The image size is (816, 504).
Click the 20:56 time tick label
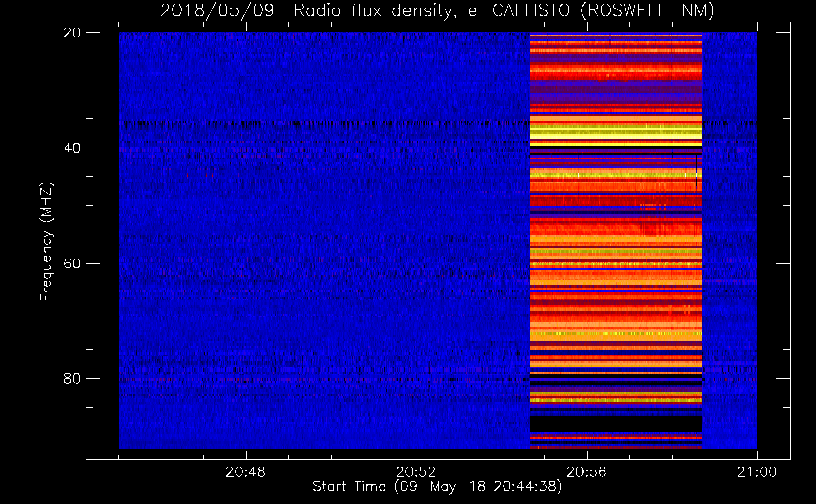pos(587,472)
